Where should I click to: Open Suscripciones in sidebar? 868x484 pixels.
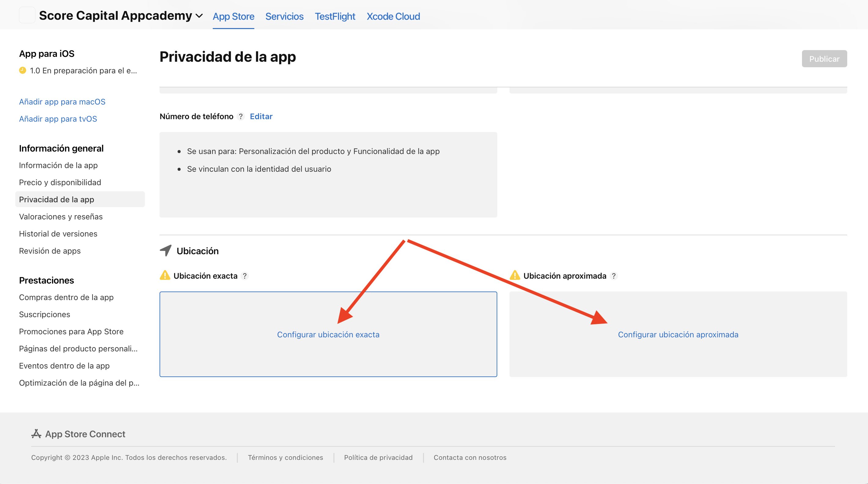(45, 314)
